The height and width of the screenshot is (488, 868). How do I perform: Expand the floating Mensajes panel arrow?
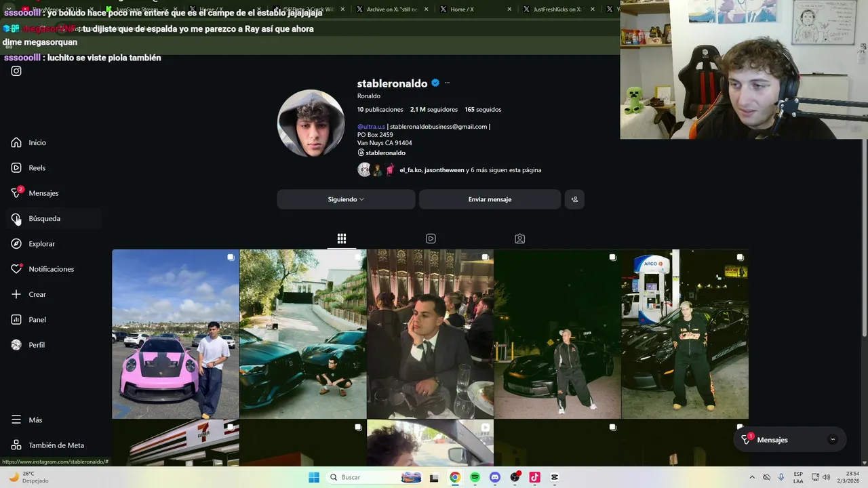pyautogui.click(x=833, y=440)
